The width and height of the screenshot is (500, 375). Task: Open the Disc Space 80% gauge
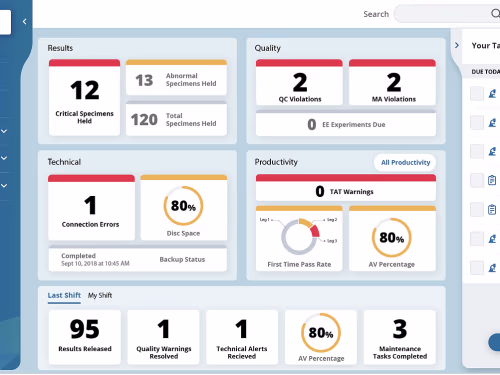(184, 207)
